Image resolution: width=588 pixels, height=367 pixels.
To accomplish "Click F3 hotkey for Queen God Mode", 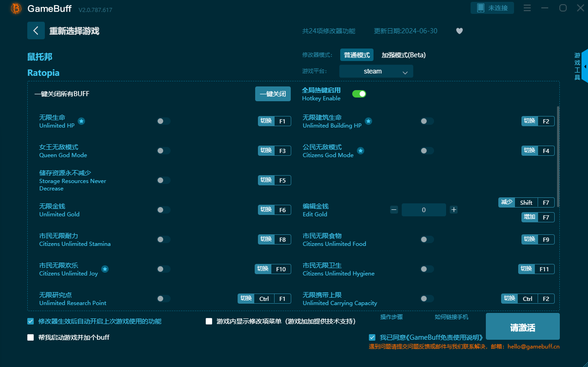I will [275, 151].
